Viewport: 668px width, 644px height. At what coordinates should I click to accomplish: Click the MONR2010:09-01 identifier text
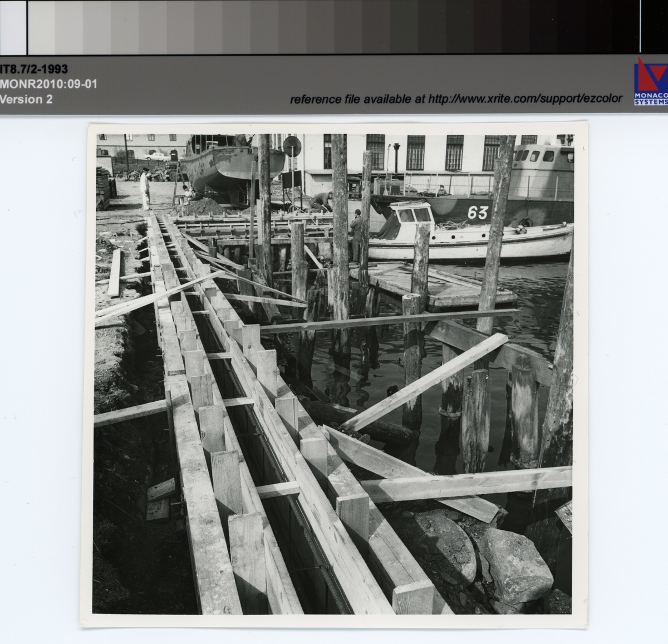[x=48, y=84]
